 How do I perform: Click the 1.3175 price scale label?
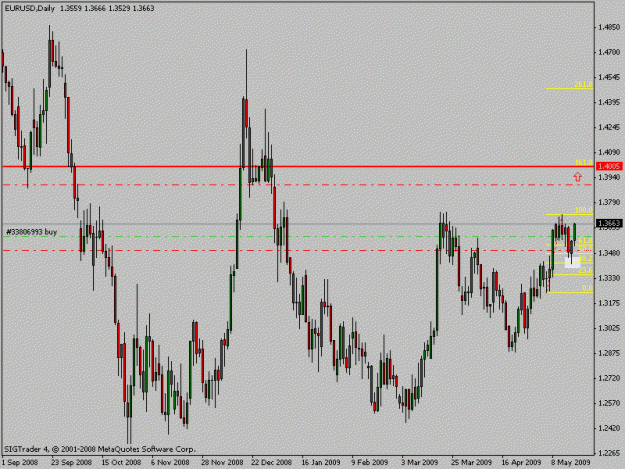[x=609, y=303]
